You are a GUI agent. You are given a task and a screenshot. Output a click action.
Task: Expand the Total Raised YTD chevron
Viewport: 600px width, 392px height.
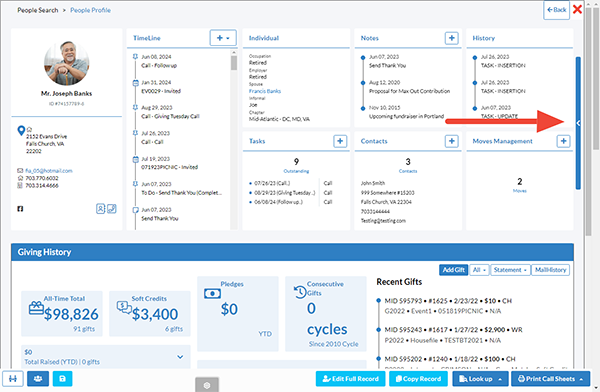pyautogui.click(x=180, y=357)
